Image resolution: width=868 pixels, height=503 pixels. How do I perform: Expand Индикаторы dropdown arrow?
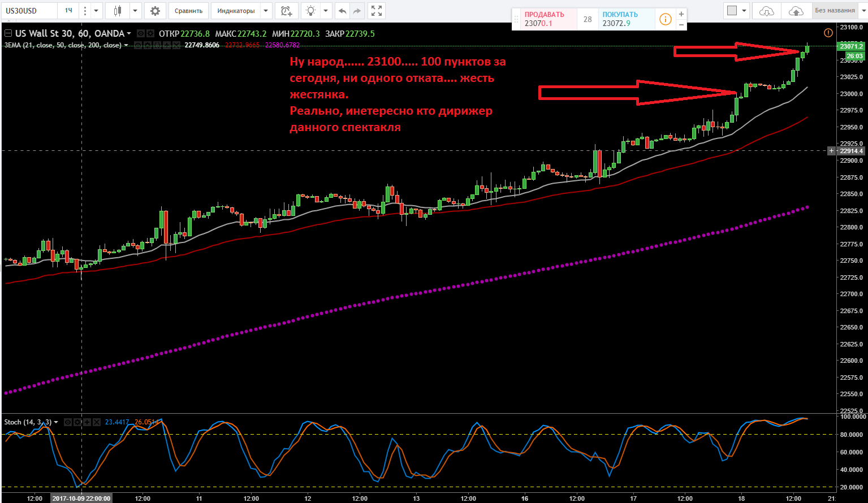266,11
